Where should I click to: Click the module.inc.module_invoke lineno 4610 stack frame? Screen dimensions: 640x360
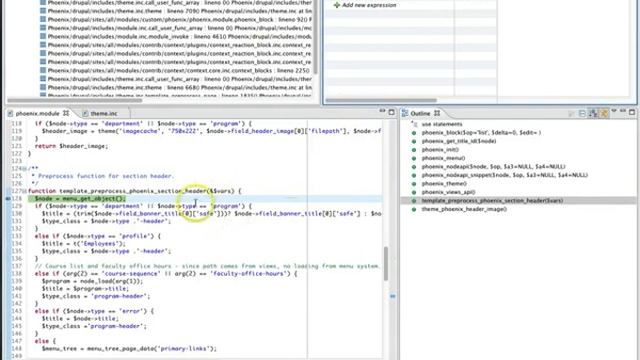[179, 36]
